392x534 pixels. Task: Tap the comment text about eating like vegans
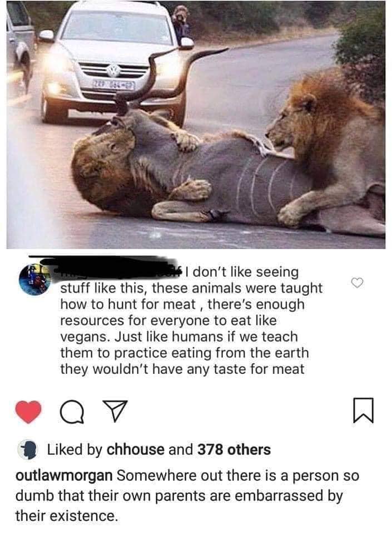point(183,321)
